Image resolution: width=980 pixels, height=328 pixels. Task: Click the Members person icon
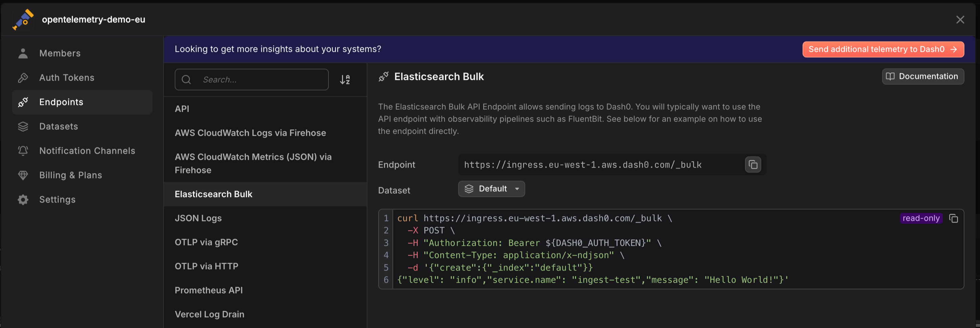coord(23,53)
